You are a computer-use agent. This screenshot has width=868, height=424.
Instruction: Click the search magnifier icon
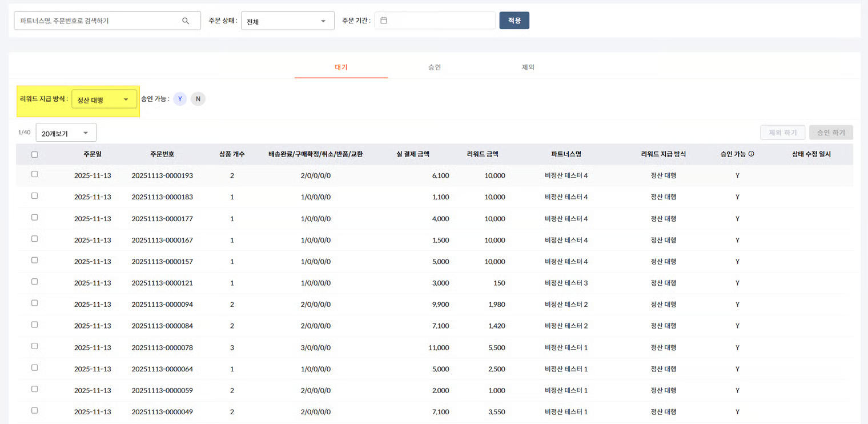pyautogui.click(x=186, y=21)
